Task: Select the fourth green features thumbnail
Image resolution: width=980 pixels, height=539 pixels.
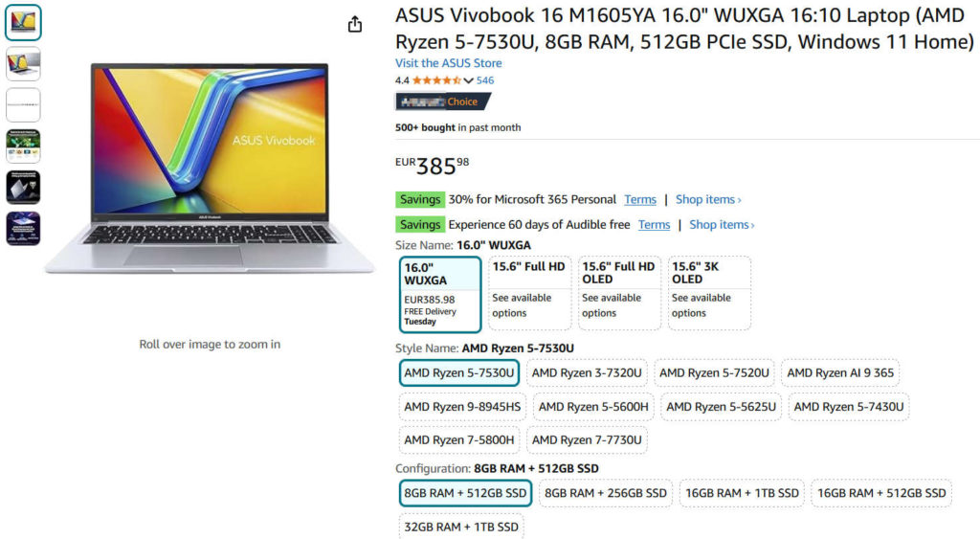Action: pyautogui.click(x=23, y=146)
